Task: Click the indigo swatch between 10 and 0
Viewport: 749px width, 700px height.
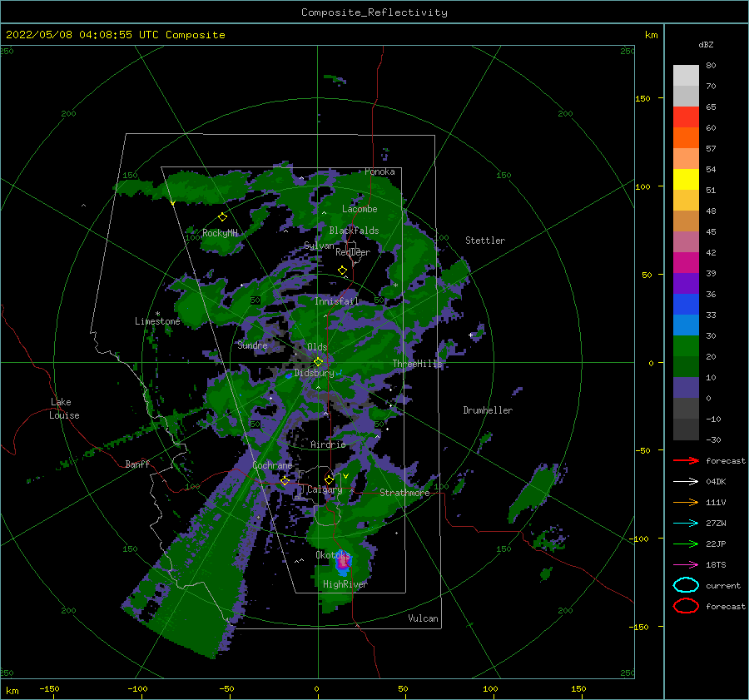Action: 686,388
